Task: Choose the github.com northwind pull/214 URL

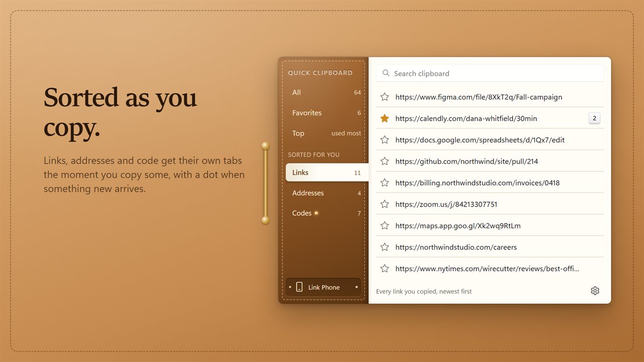Action: pos(466,161)
